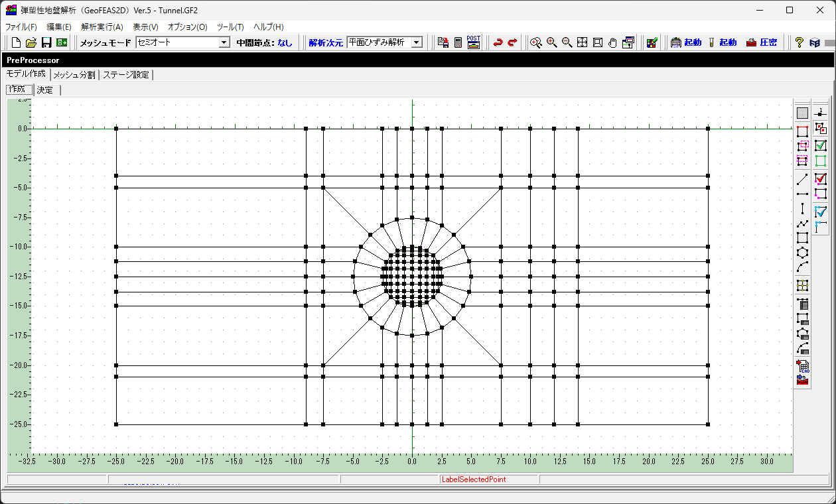Open the オプション(O) menu
Screen dimensions: 836x504
[x=188, y=27]
